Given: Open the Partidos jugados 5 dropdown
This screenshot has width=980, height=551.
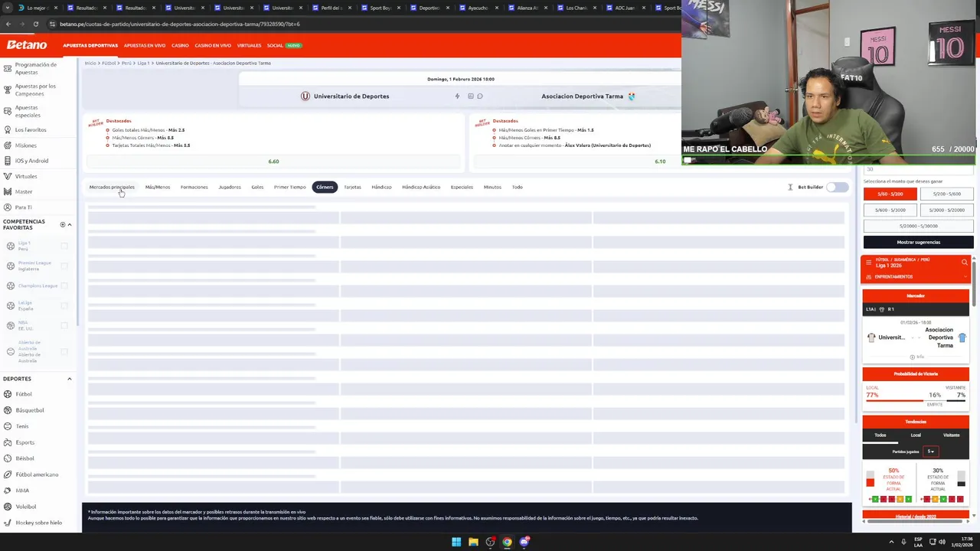Looking at the screenshot, I should (x=931, y=452).
